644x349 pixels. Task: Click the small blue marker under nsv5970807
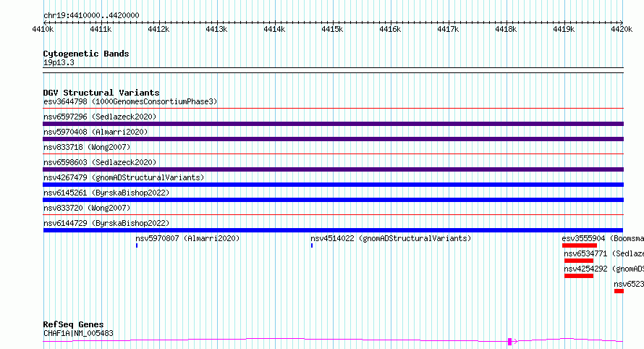137,245
